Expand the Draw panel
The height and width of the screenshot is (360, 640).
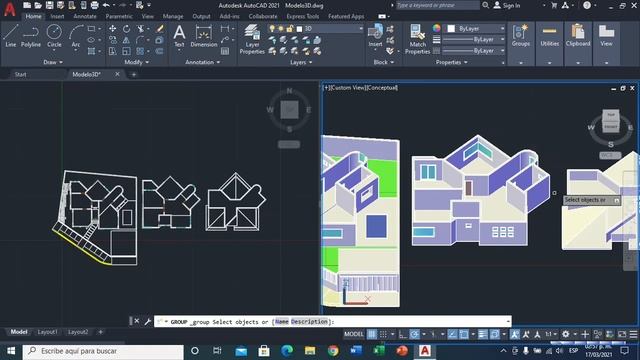53,62
